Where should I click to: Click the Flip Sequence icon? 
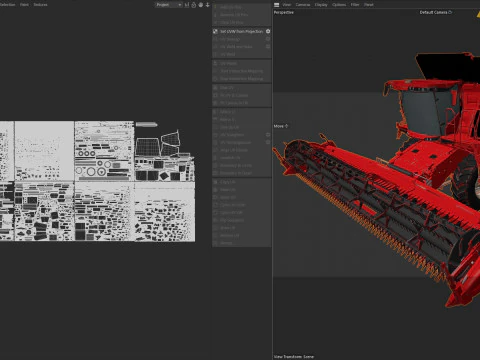click(215, 220)
